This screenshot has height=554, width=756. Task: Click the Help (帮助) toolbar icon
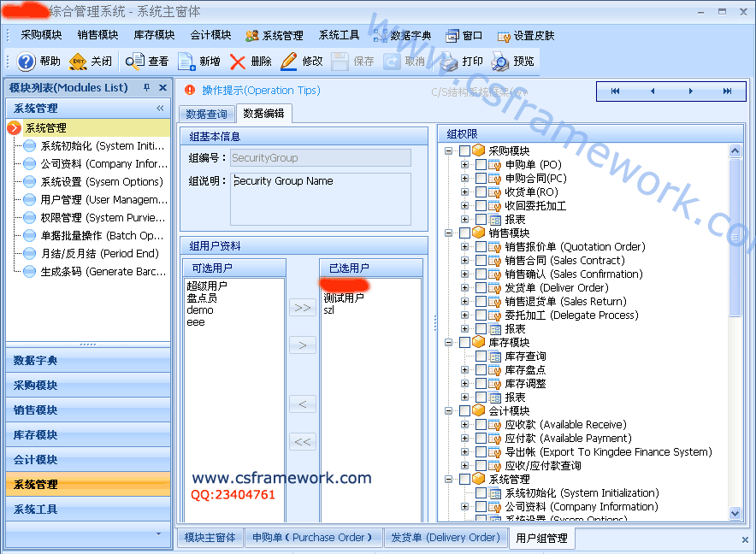pyautogui.click(x=27, y=62)
